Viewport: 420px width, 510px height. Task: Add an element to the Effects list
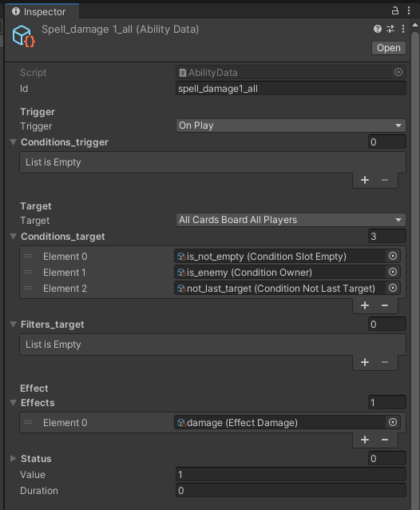point(365,440)
